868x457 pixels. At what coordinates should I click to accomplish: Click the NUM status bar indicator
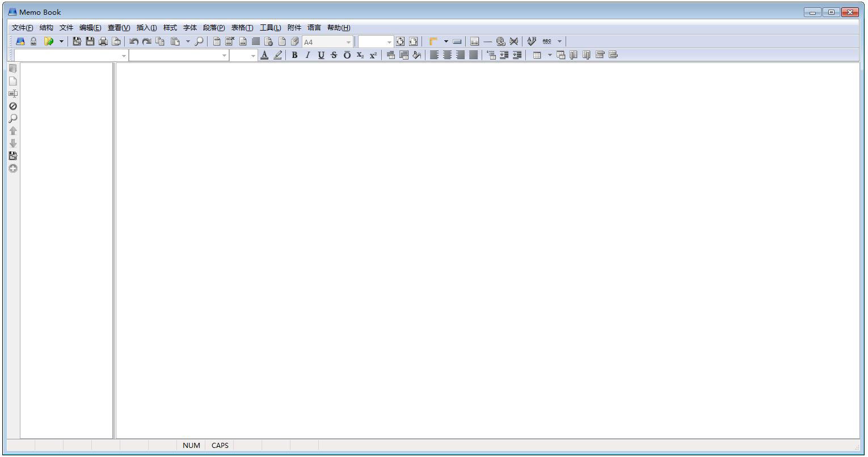point(191,446)
